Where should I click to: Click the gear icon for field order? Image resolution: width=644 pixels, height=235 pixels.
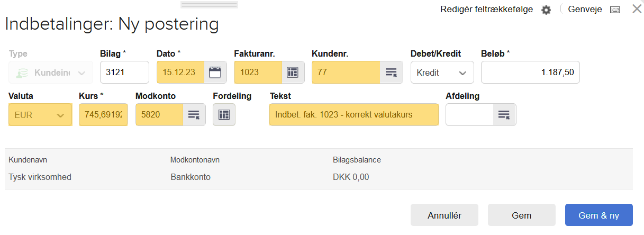tap(546, 10)
